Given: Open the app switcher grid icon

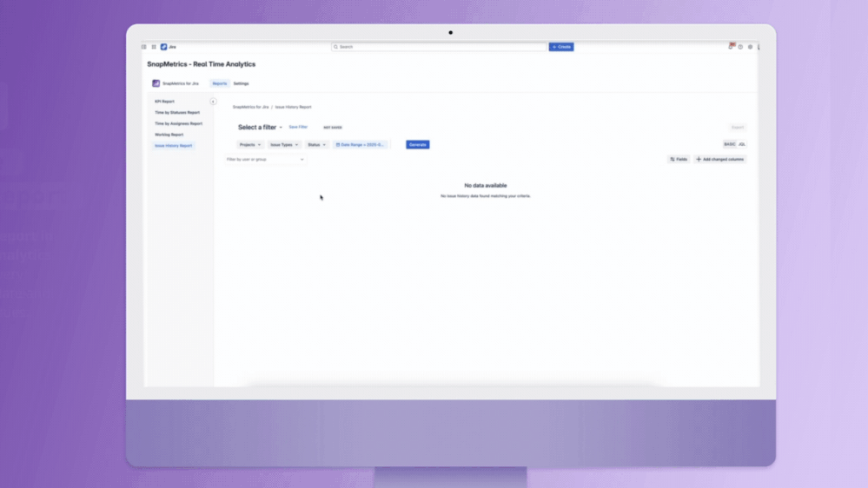Looking at the screenshot, I should tap(154, 47).
